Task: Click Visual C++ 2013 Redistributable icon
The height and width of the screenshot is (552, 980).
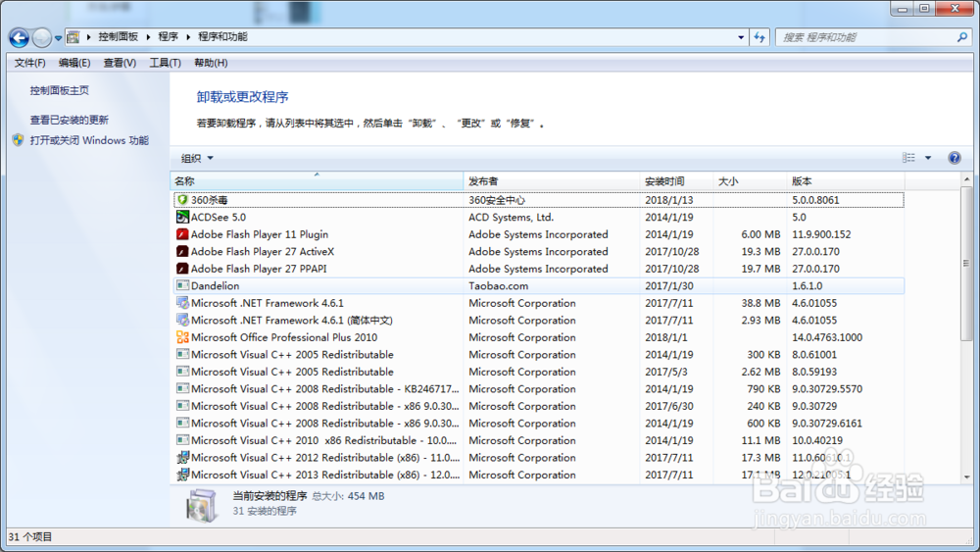Action: pyautogui.click(x=182, y=476)
